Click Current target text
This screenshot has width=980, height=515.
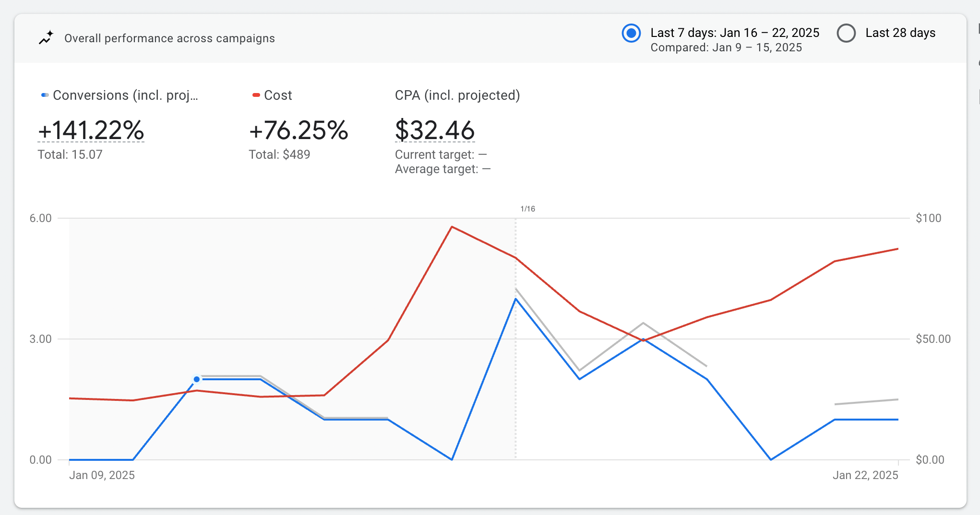pyautogui.click(x=441, y=154)
